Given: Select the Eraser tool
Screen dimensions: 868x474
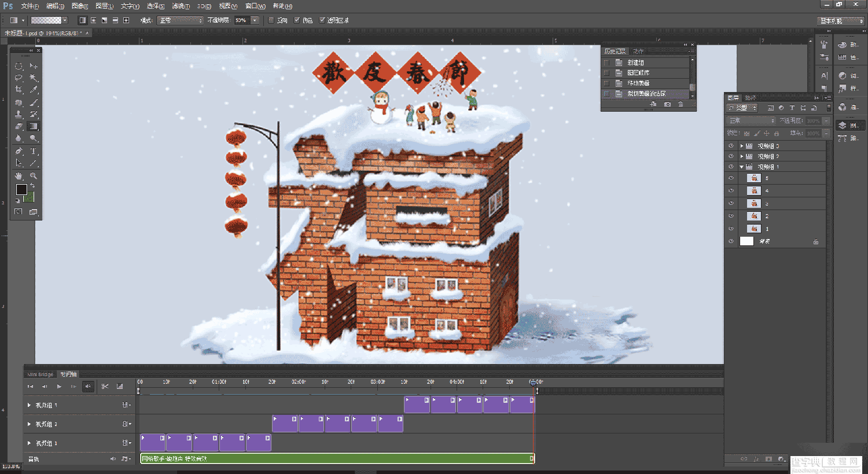Looking at the screenshot, I should click(19, 126).
